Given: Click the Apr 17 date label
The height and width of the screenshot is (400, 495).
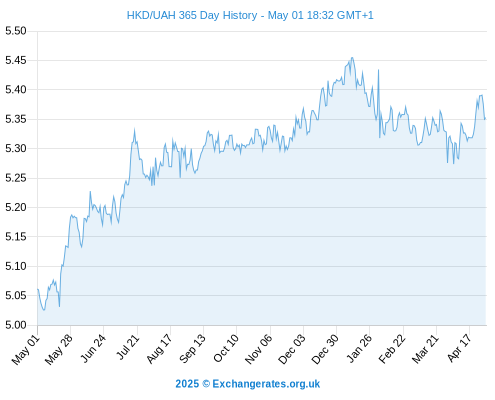Looking at the screenshot, I should tap(459, 348).
